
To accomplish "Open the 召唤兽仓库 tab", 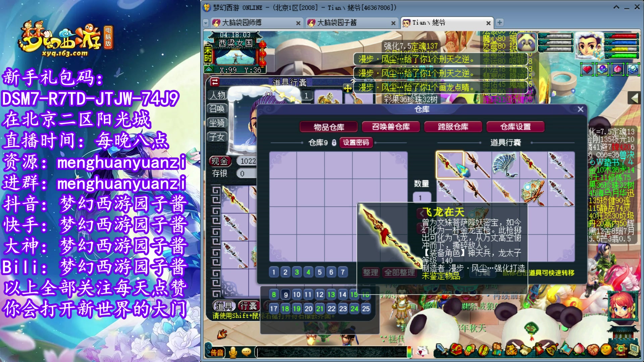I will (x=391, y=127).
